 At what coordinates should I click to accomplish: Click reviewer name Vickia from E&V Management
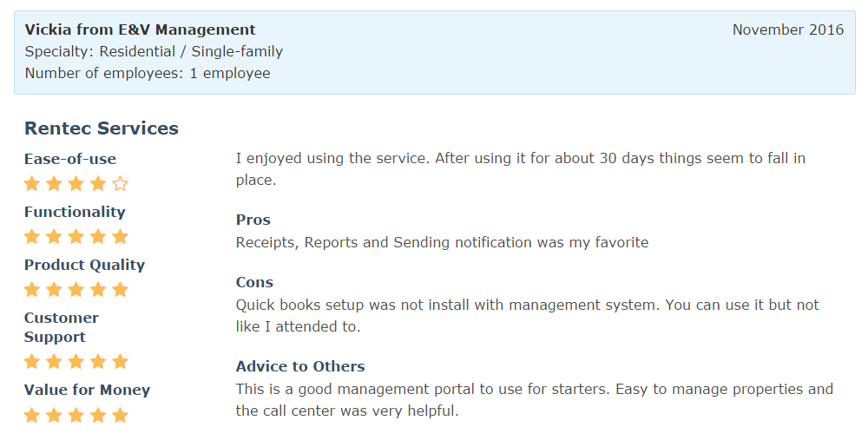pos(140,30)
